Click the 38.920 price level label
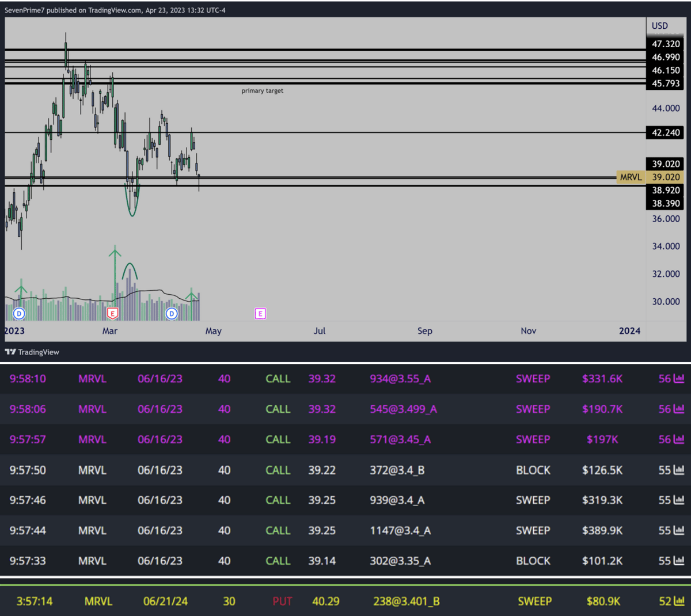 pyautogui.click(x=666, y=190)
